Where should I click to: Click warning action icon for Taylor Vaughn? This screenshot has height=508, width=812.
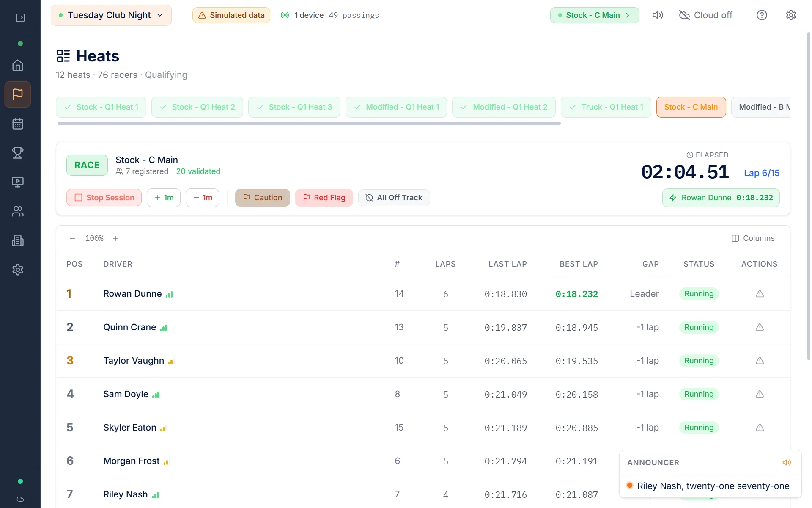coord(760,361)
